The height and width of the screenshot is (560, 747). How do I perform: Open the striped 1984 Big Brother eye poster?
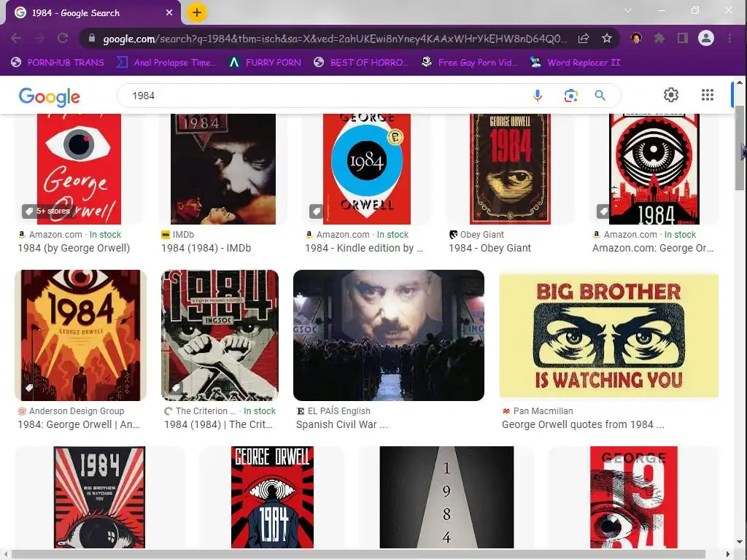99,497
